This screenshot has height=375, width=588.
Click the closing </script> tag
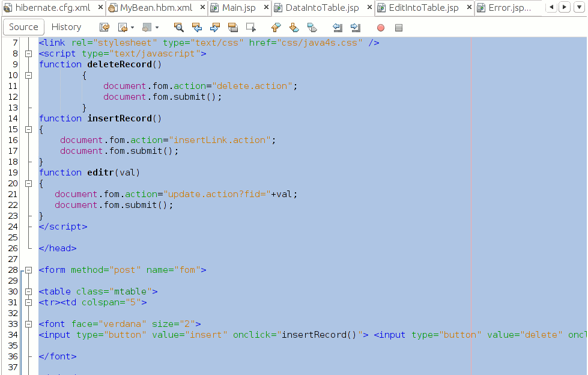pos(63,227)
